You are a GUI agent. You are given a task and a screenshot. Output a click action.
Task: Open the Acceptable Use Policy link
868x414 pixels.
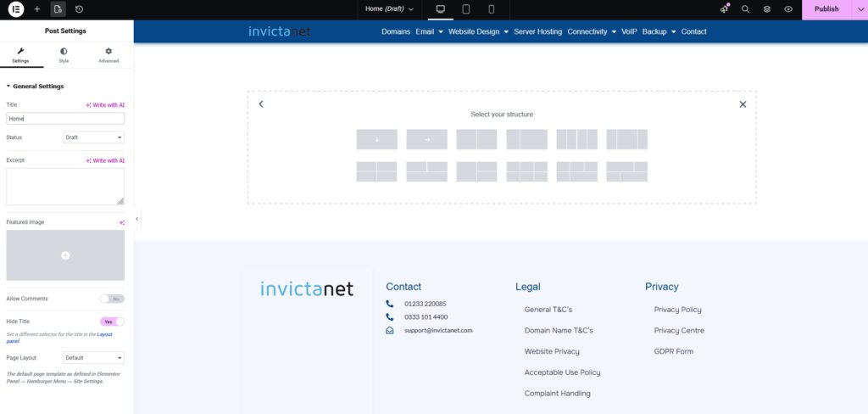(562, 372)
